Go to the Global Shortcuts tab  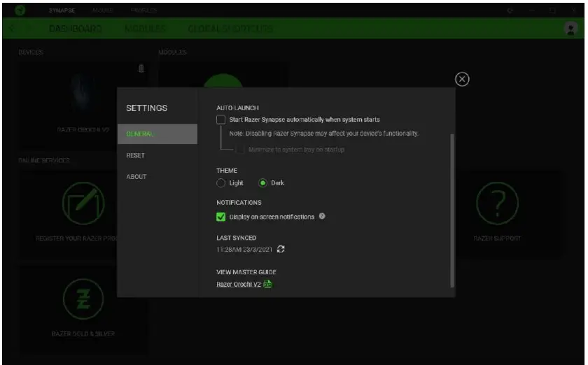(230, 29)
